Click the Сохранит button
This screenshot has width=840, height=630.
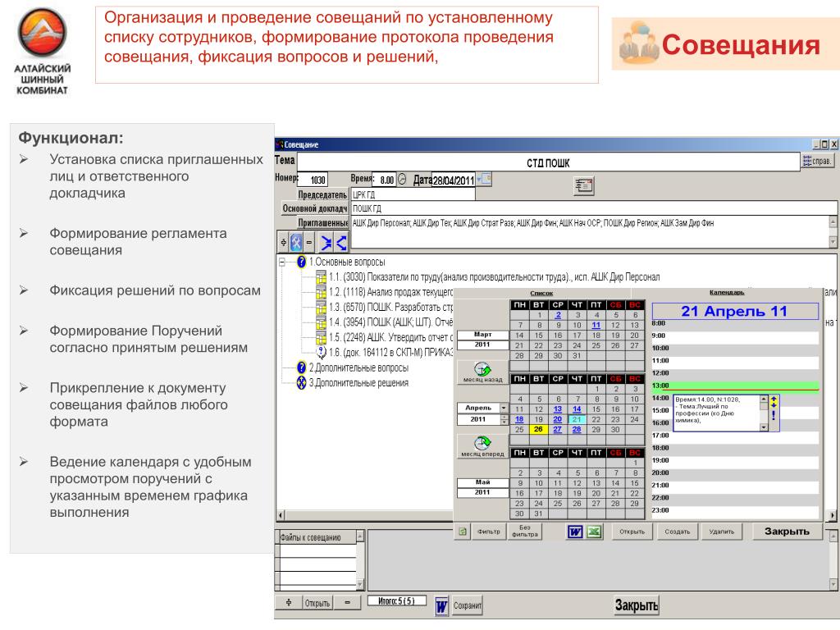(x=467, y=605)
